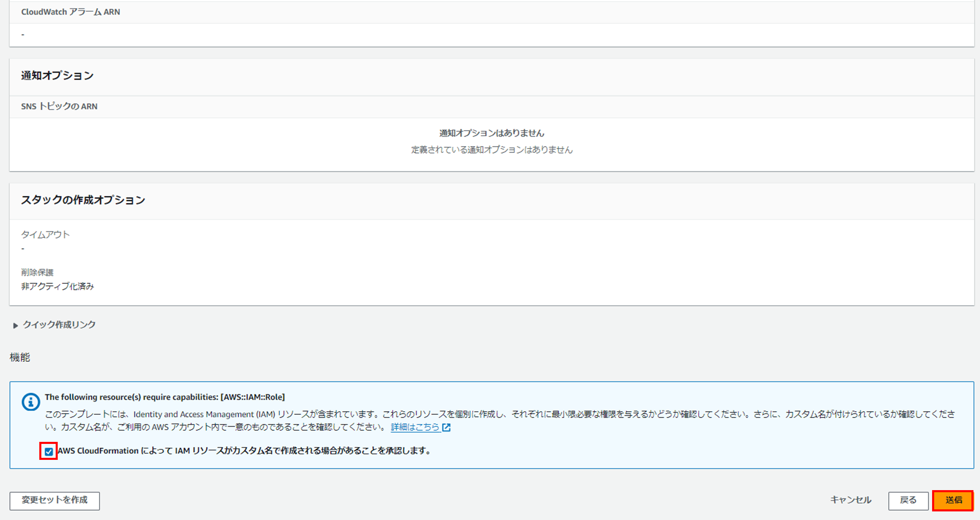This screenshot has height=520, width=980.
Task: Click キャンセル to cancel stack creation
Action: 850,500
